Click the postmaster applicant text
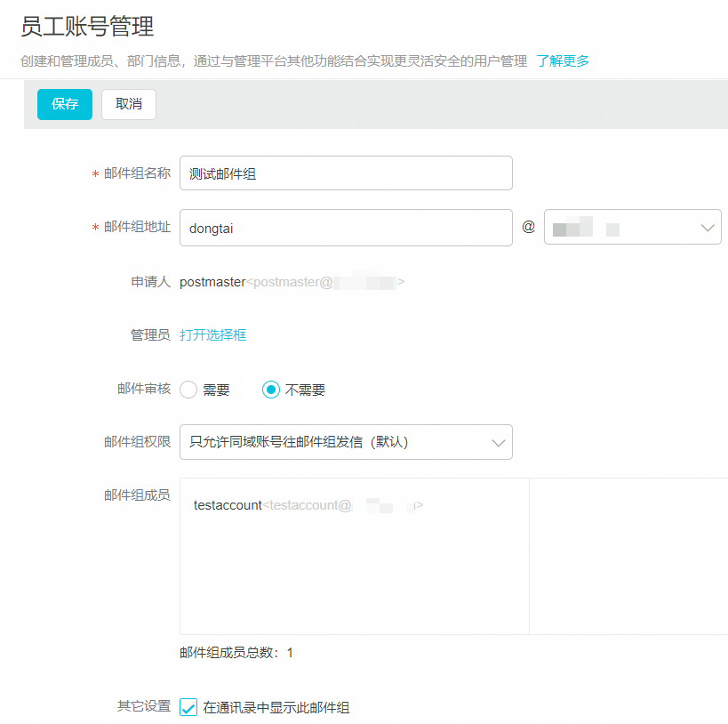The height and width of the screenshot is (724, 728). (x=292, y=282)
